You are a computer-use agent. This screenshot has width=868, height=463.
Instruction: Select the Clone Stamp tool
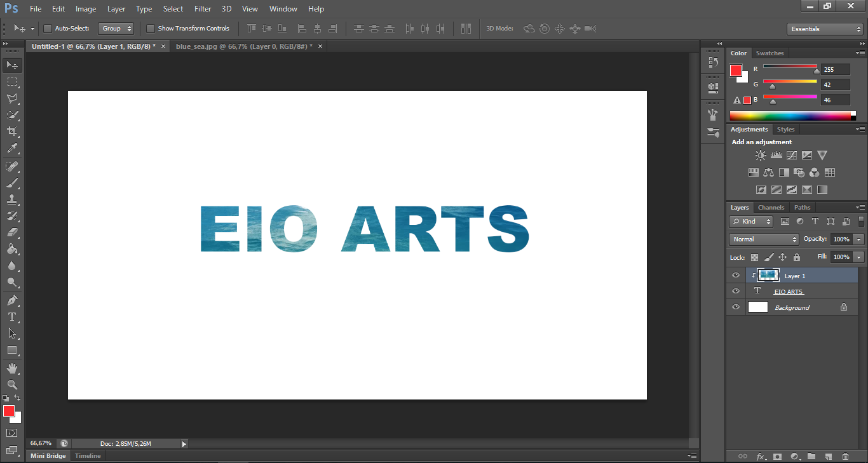click(12, 199)
